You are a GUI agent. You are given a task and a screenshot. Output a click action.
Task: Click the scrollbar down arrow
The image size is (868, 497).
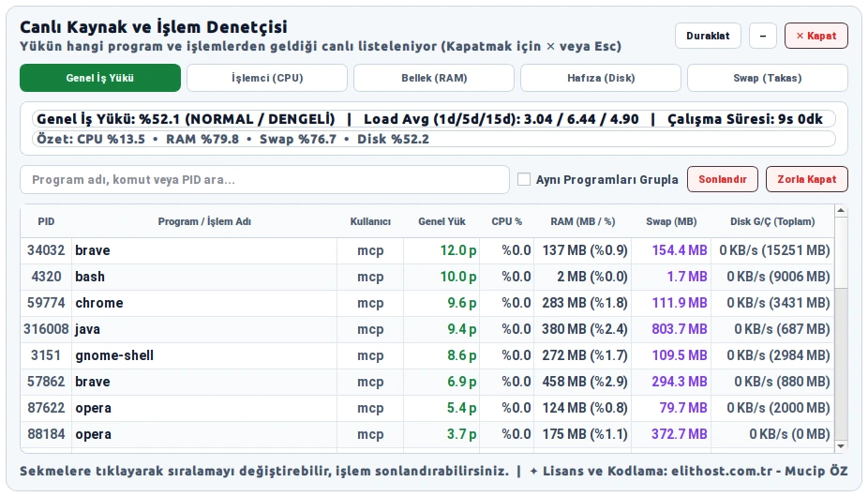(841, 446)
